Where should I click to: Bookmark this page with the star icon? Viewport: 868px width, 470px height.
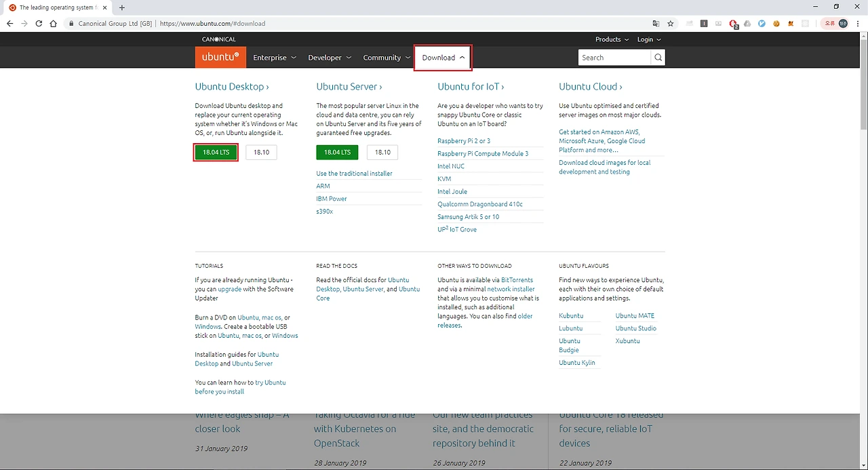[x=671, y=23]
